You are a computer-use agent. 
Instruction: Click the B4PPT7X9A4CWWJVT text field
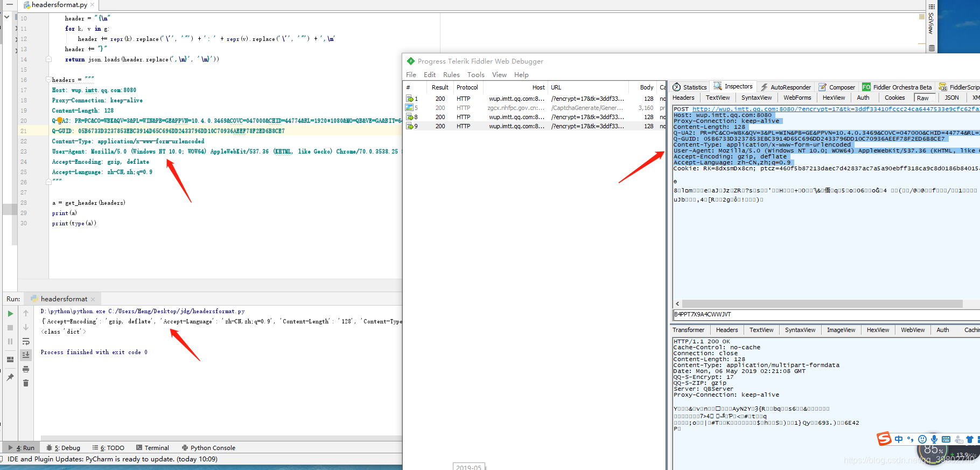pyautogui.click(x=826, y=314)
